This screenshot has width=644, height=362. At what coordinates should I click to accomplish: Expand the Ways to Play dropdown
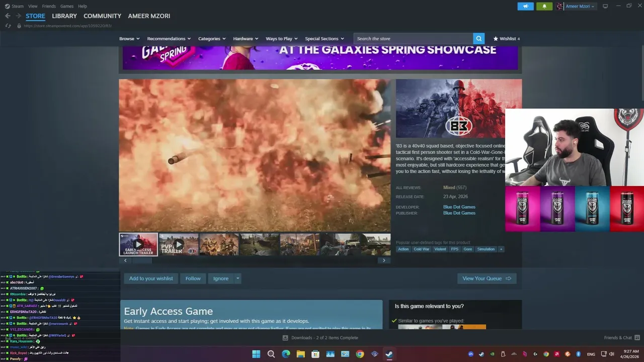coord(282,38)
